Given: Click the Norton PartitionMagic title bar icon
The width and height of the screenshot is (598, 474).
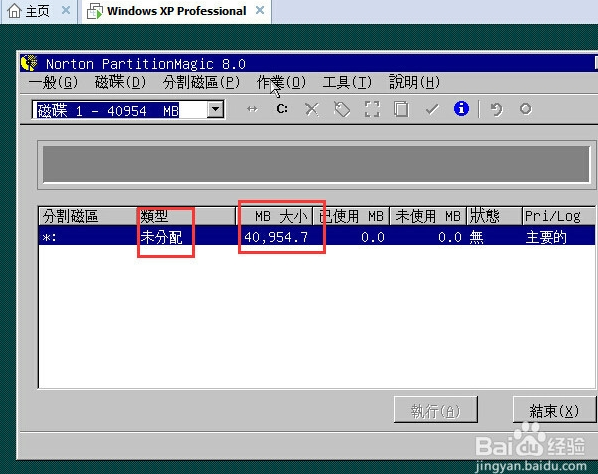Looking at the screenshot, I should tap(29, 63).
